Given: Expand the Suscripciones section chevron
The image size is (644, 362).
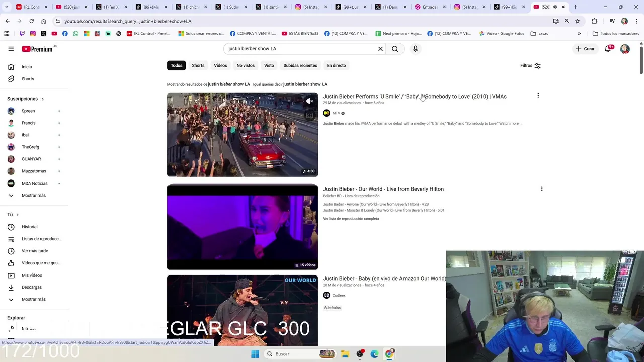Looking at the screenshot, I should (43, 99).
